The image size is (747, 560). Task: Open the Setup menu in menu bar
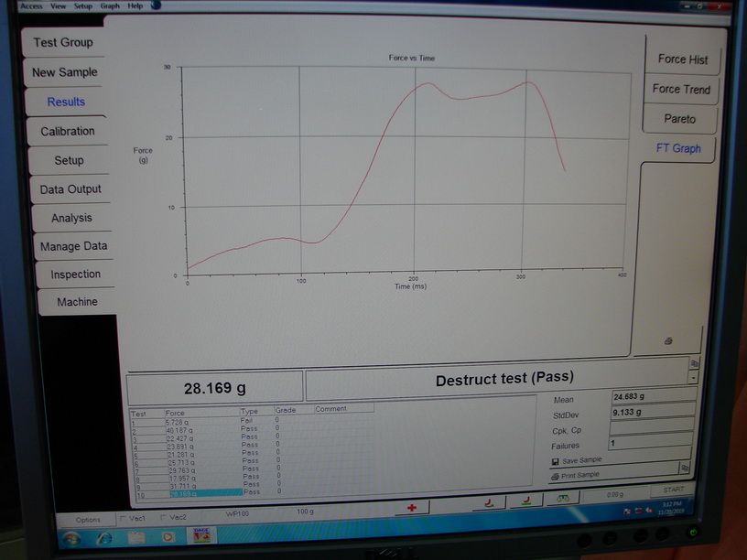pyautogui.click(x=83, y=5)
